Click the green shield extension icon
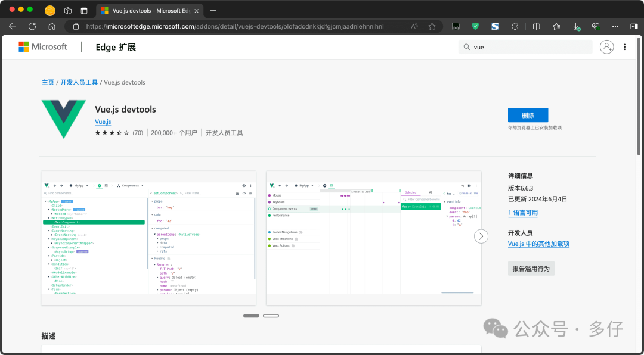This screenshot has height=355, width=644. pos(475,26)
